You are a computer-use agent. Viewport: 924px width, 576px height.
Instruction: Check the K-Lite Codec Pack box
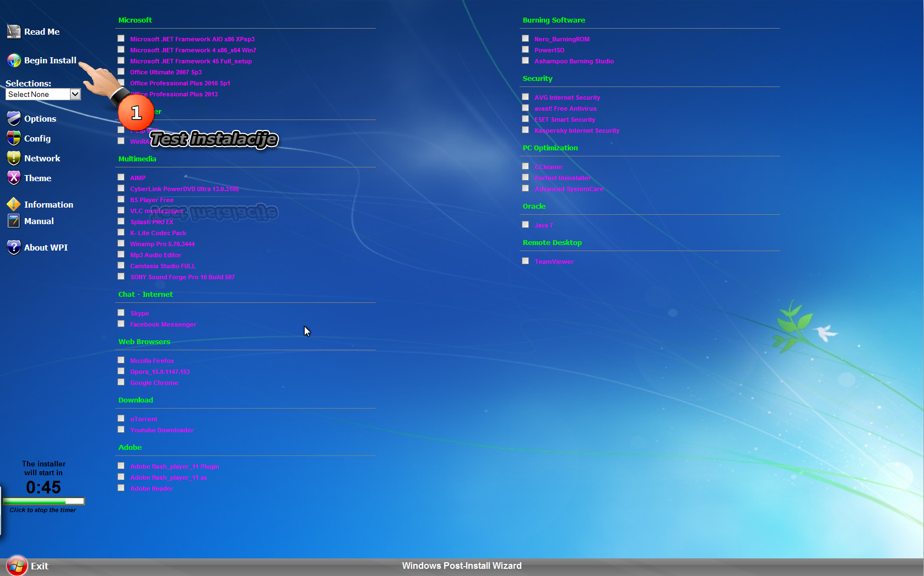(121, 232)
